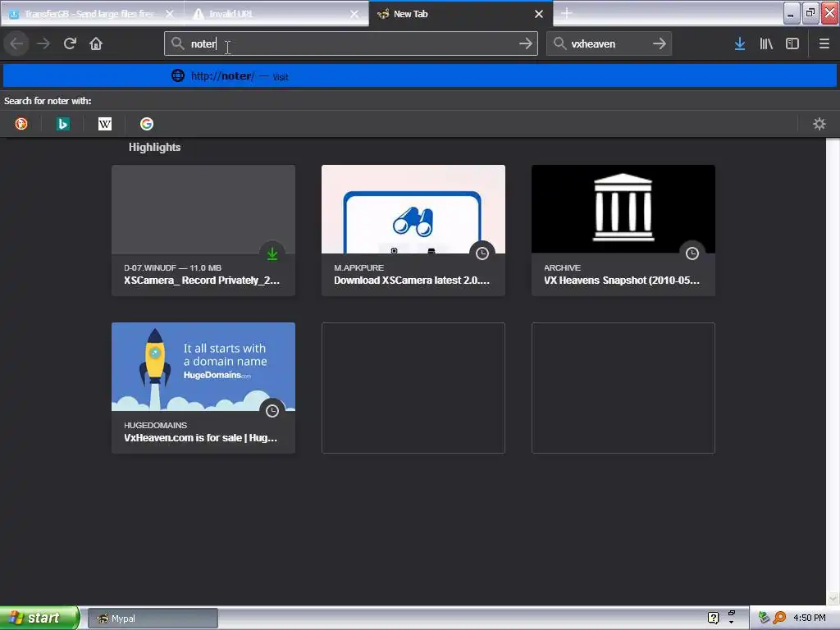
Task: Open VxHeaven.com is for sale highlight
Action: coord(203,388)
